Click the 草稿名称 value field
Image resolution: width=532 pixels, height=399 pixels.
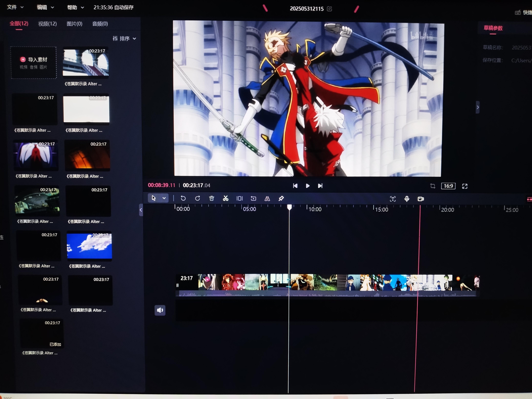(521, 48)
